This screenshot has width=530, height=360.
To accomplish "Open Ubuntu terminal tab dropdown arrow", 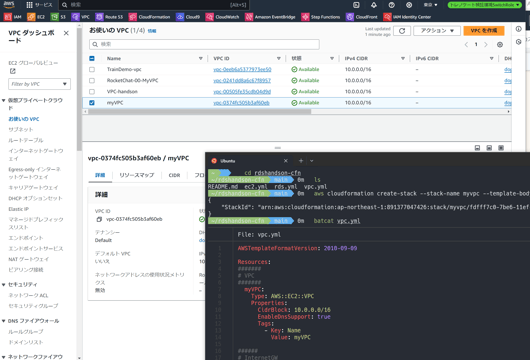I will 312,161.
